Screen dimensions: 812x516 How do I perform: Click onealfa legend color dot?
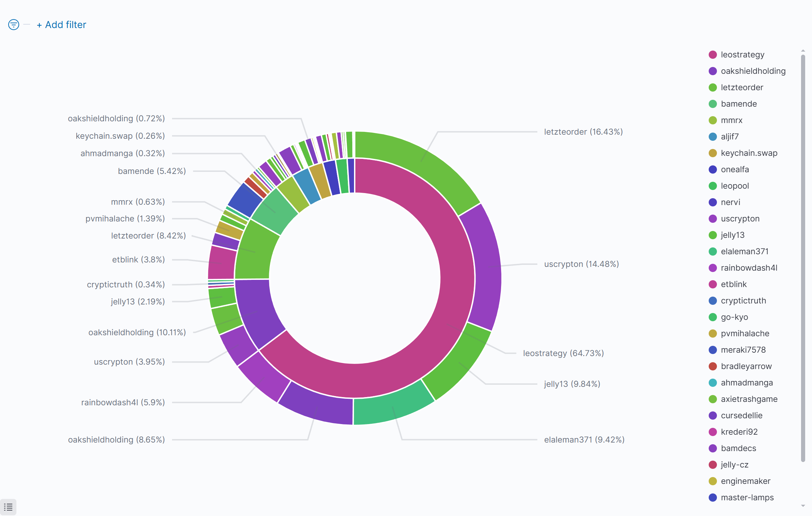[x=712, y=169]
